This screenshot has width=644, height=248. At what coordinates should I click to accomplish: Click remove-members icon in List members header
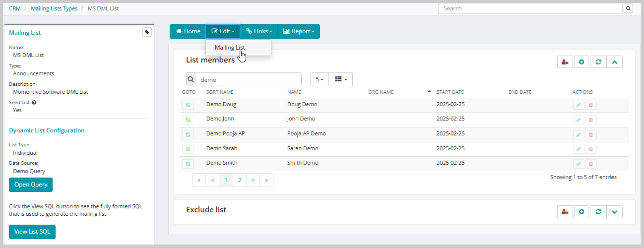click(x=565, y=62)
